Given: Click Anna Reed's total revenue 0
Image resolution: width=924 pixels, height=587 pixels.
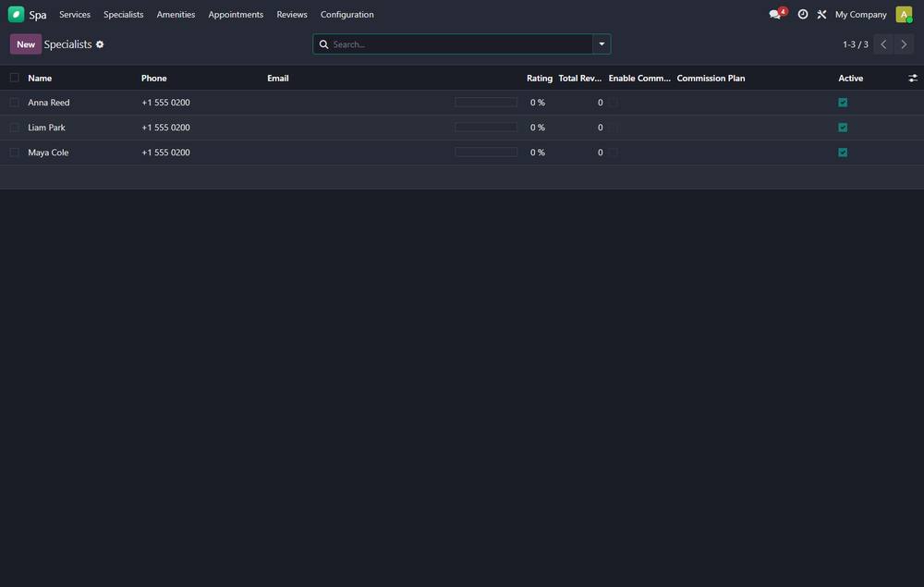Looking at the screenshot, I should coord(600,103).
